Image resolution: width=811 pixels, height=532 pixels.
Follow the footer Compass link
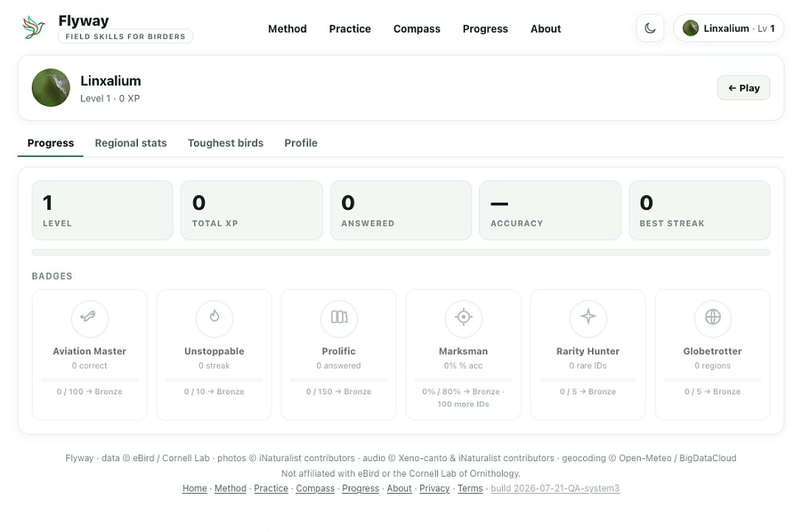(315, 488)
